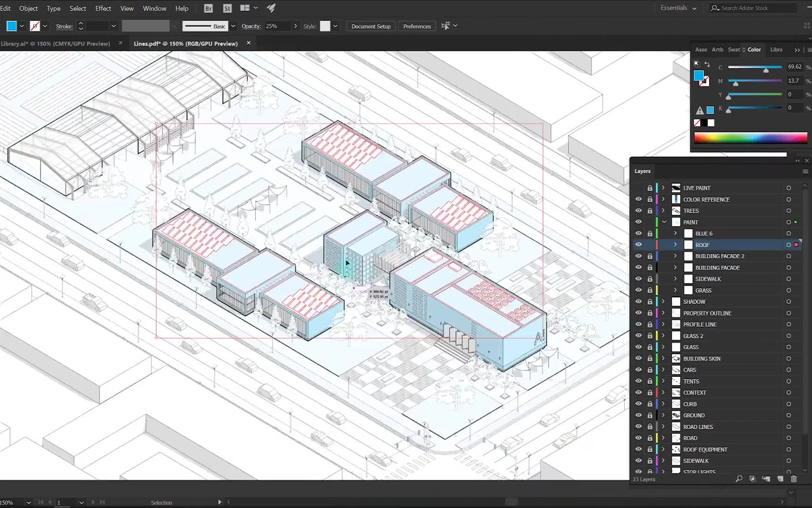Collapse the Layers panel with double-arrow icon
Viewport: 812px width, 508px height.
coord(797,161)
